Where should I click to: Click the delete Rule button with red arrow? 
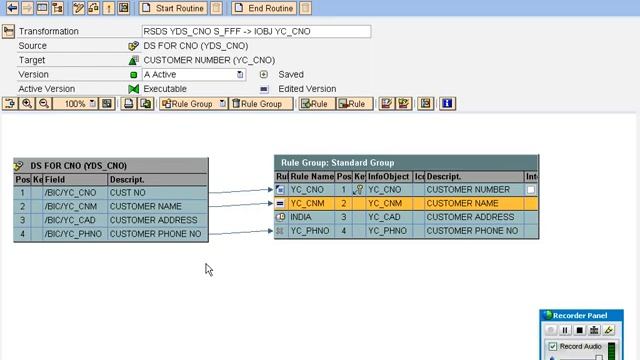tap(354, 104)
